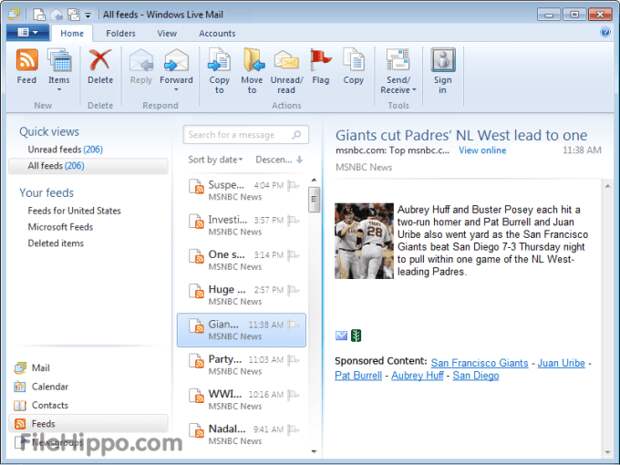The image size is (620, 465).
Task: Click the message list scrollbar thumb
Action: 314,200
